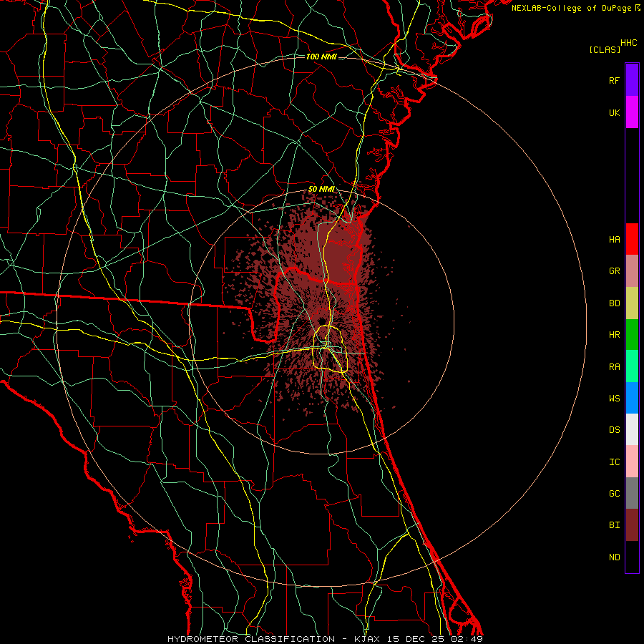Screen dimensions: 644x644
Task: Click the HHC product label
Action: [x=629, y=43]
